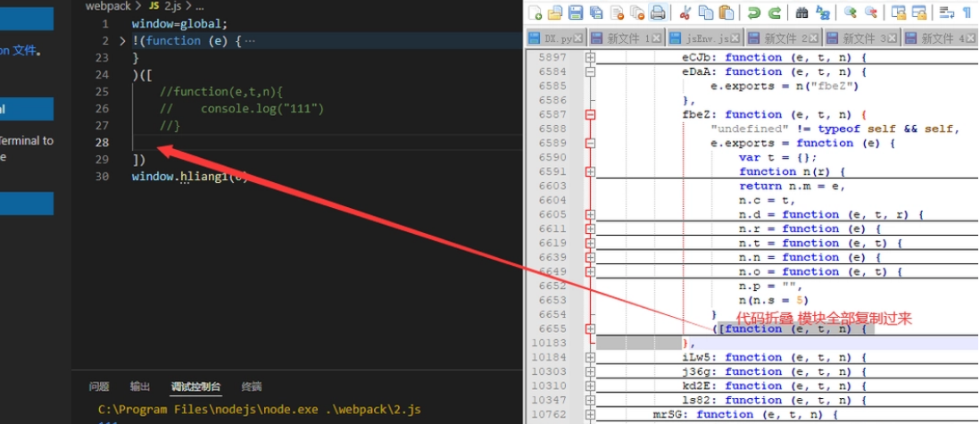Click the Zoom Out magnifier icon
The width and height of the screenshot is (980, 424).
[870, 12]
